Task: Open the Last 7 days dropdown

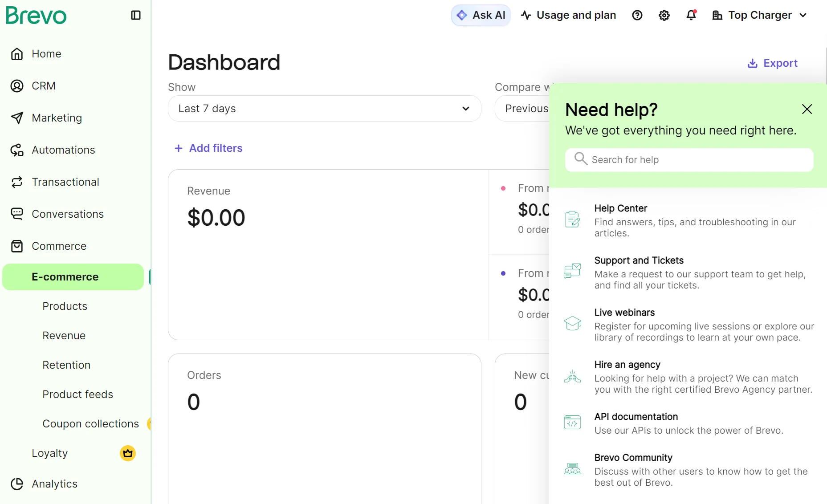Action: click(x=325, y=109)
